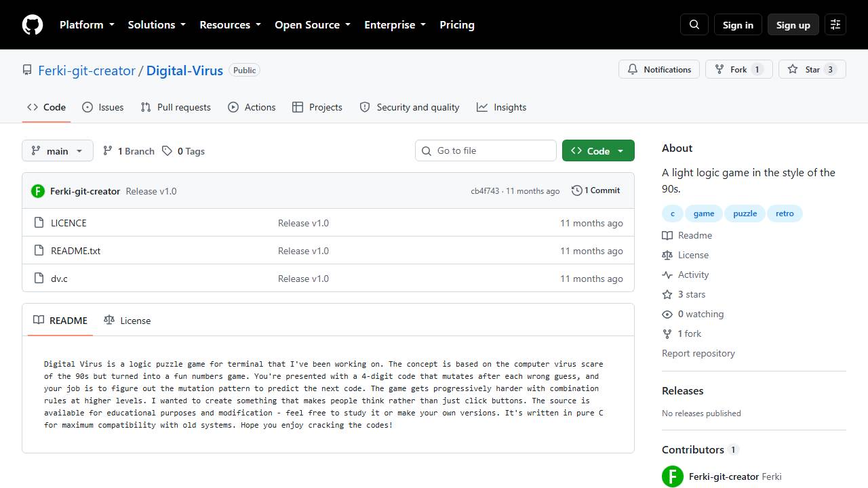The height and width of the screenshot is (488, 868).
Task: Go to the Actions tab
Action: [252, 107]
